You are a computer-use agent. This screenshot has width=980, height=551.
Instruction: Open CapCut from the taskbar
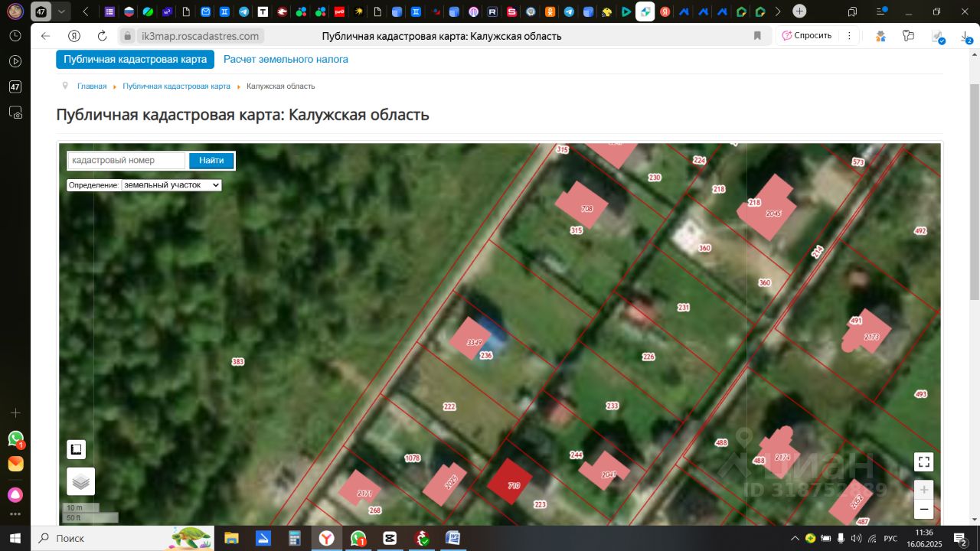pyautogui.click(x=390, y=538)
